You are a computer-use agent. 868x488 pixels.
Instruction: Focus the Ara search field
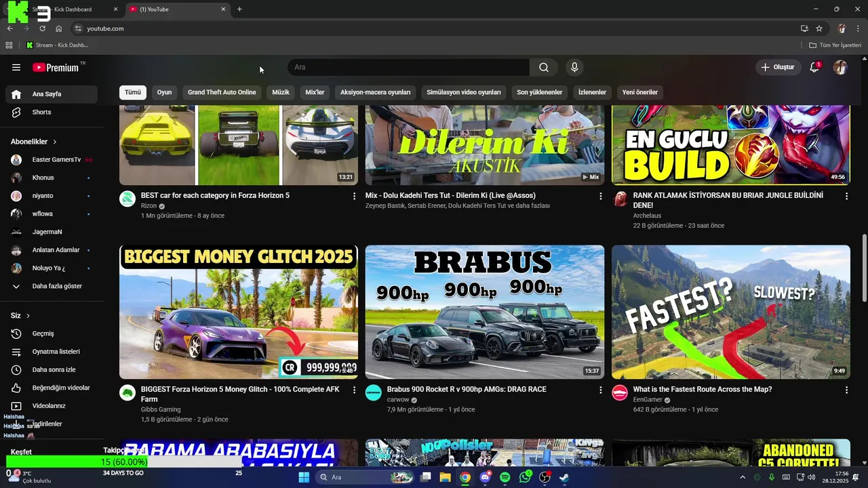(x=408, y=67)
